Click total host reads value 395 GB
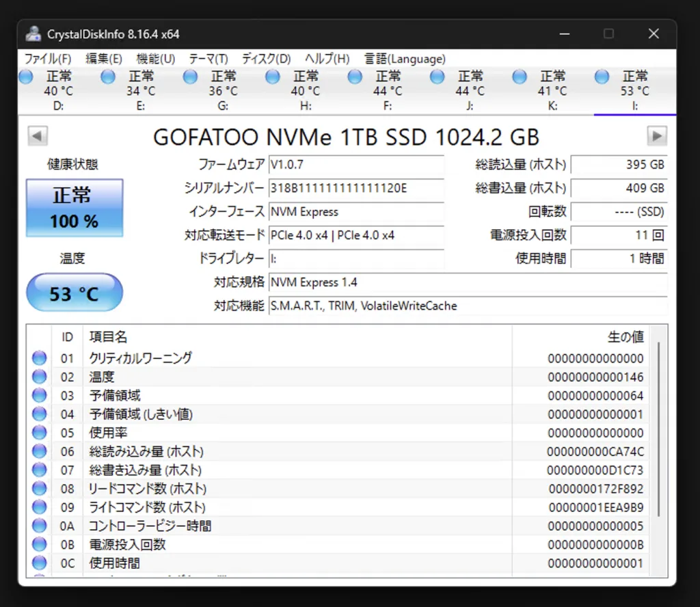The height and width of the screenshot is (607, 700). click(619, 165)
